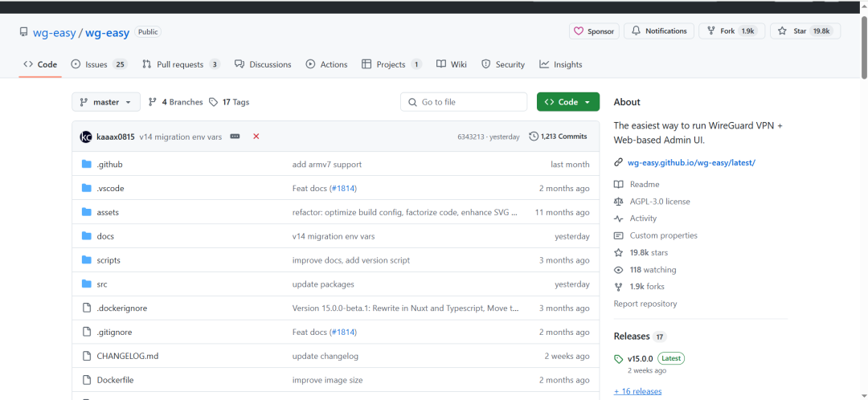Viewport: 868px width, 400px height.
Task: Open the Issues tab
Action: click(100, 65)
